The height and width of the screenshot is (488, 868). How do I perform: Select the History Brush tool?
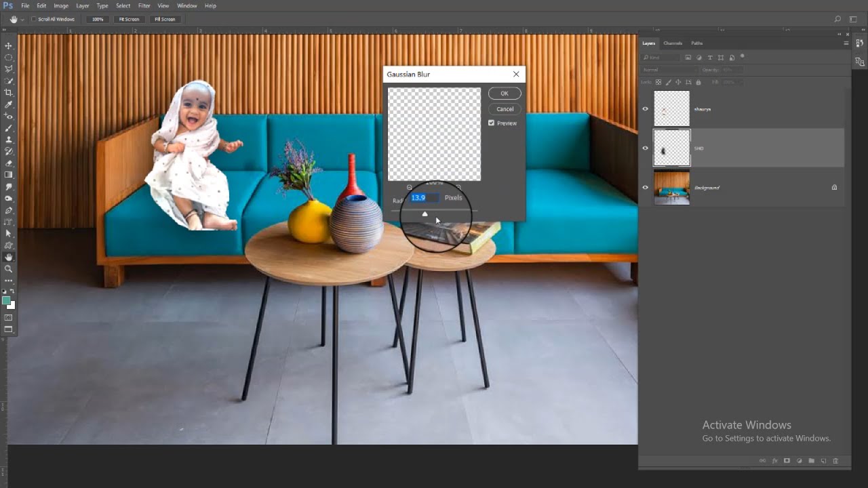[9, 151]
